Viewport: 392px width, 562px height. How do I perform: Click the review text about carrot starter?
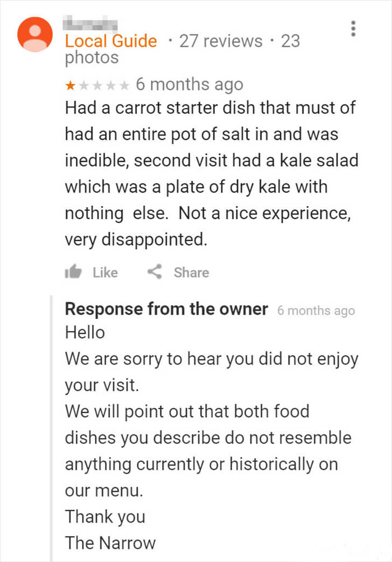212,174
